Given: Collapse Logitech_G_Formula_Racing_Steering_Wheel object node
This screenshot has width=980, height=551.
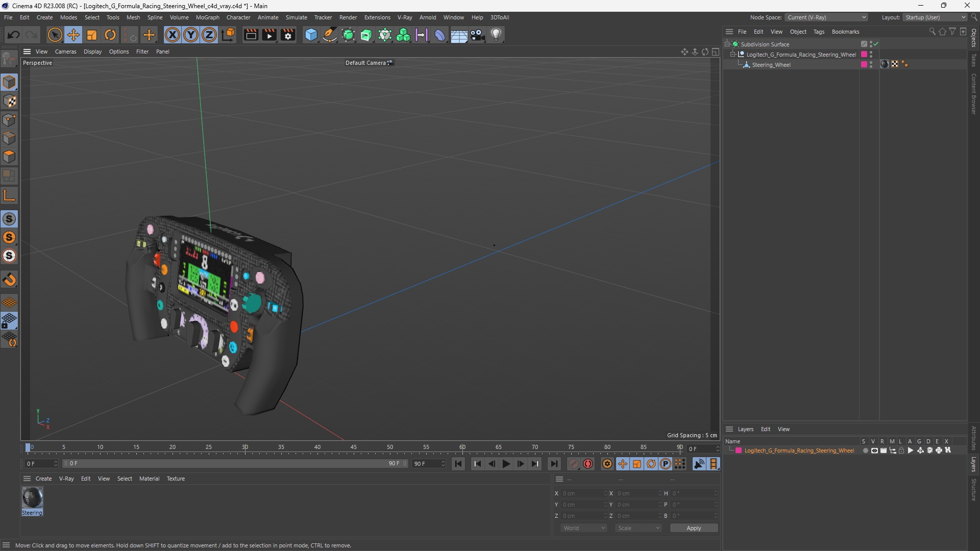Looking at the screenshot, I should click(733, 55).
